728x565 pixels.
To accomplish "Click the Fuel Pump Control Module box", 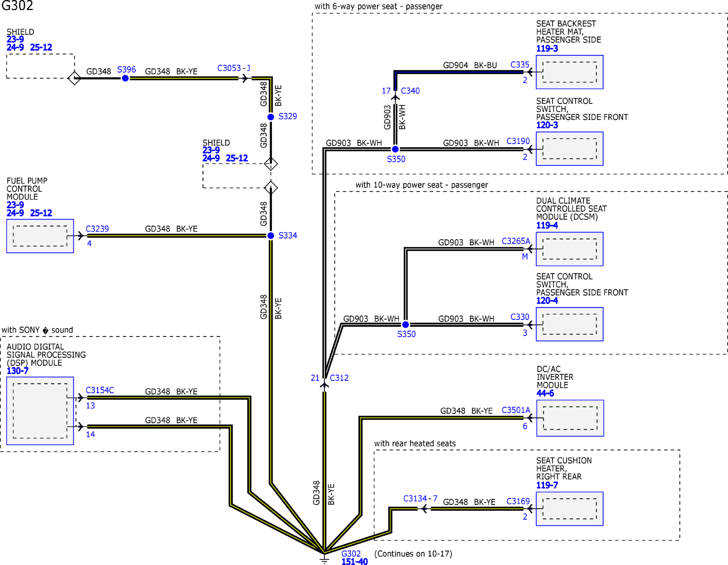I will point(40,236).
